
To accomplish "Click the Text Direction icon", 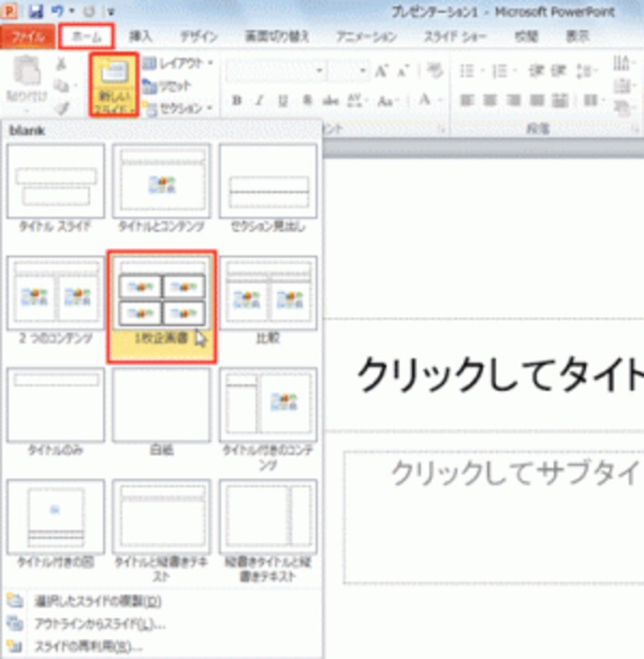I will tap(621, 64).
